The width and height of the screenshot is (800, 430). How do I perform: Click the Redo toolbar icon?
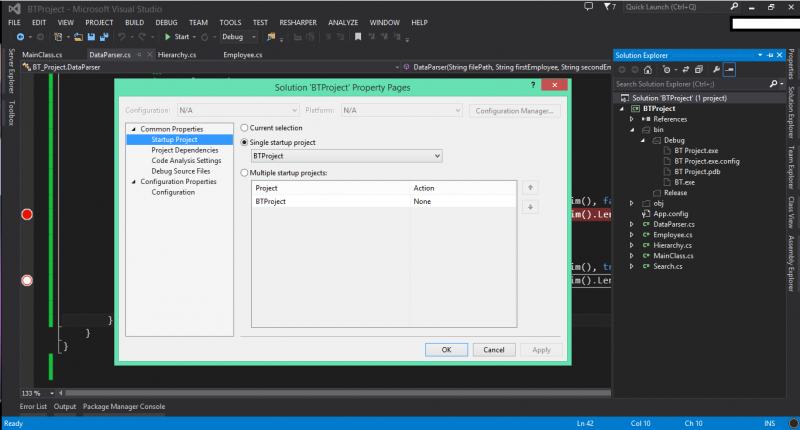pos(141,37)
